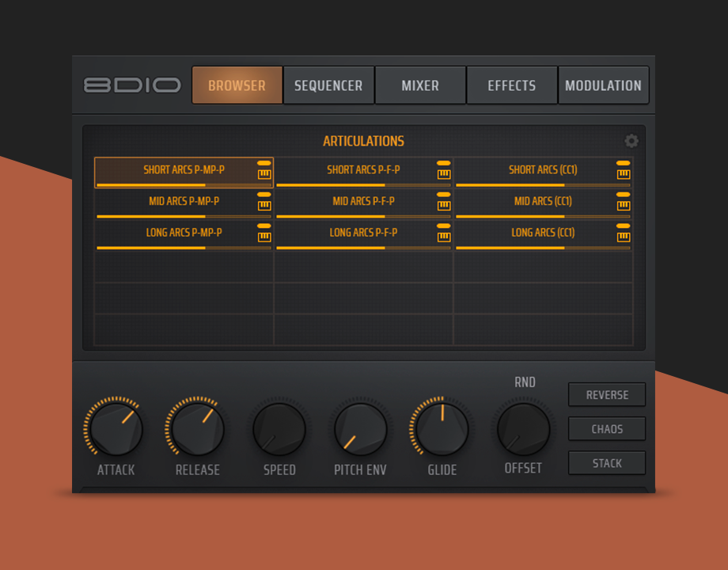Viewport: 728px width, 570px height.
Task: Switch to the Modulation tab
Action: pyautogui.click(x=603, y=85)
